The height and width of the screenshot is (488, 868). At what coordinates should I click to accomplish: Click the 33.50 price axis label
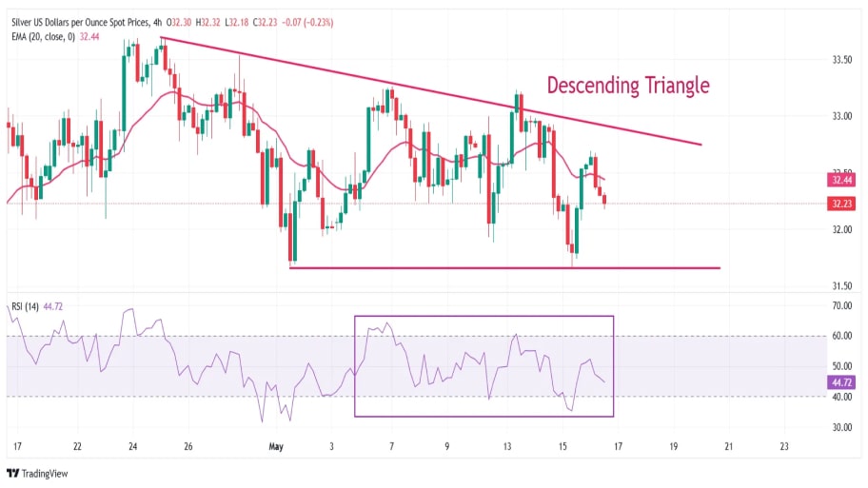pyautogui.click(x=842, y=60)
